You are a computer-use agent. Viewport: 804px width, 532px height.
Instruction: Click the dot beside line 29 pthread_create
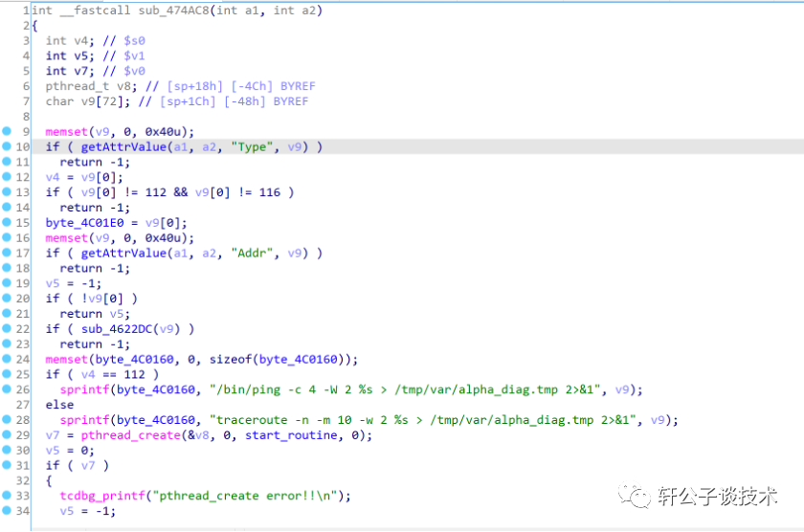pos(7,435)
